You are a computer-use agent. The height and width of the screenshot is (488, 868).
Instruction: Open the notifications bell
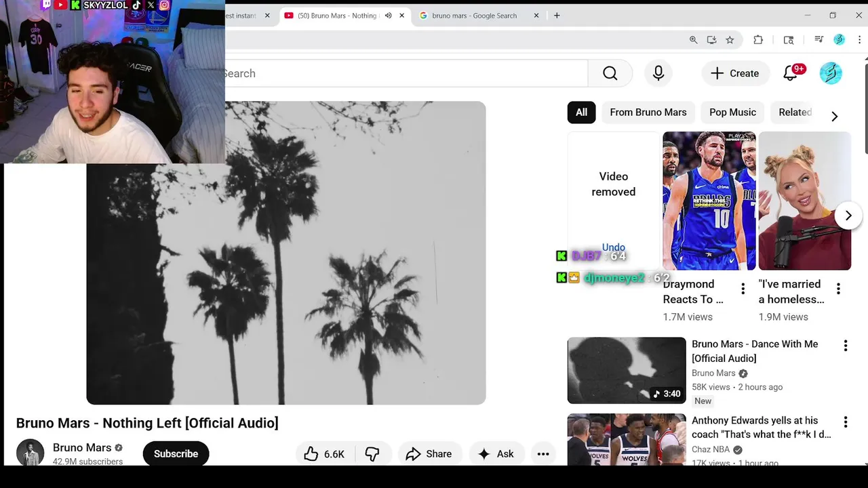791,73
